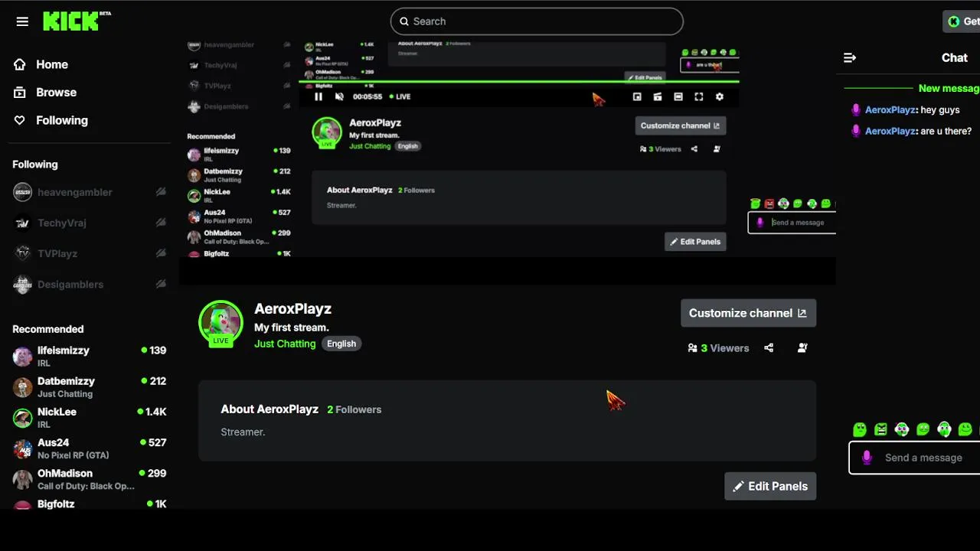Select the sixth green blob emote
This screenshot has height=551, width=980.
pyautogui.click(x=965, y=429)
